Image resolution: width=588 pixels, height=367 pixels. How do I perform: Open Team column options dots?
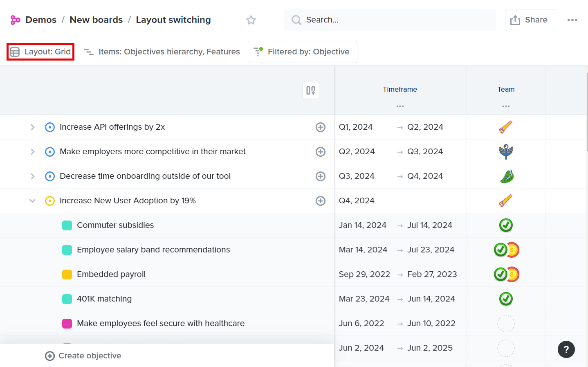pyautogui.click(x=506, y=106)
